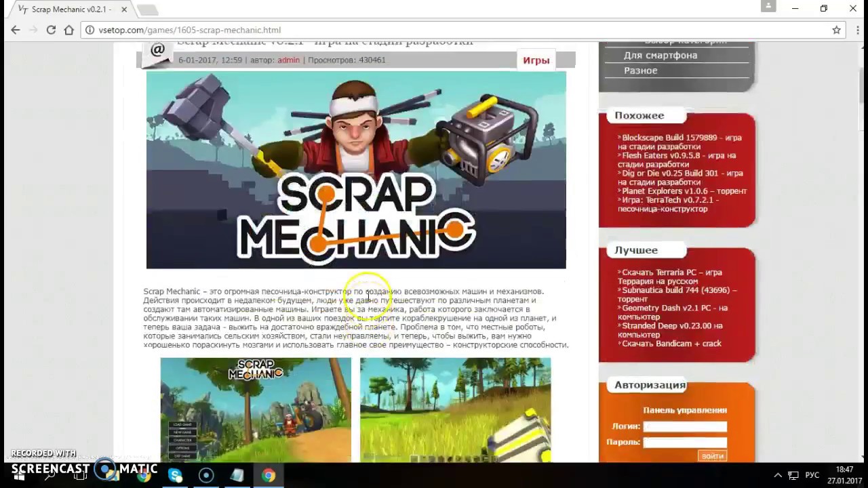The height and width of the screenshot is (488, 868).
Task: Reload the page with the refresh icon
Action: 51,30
